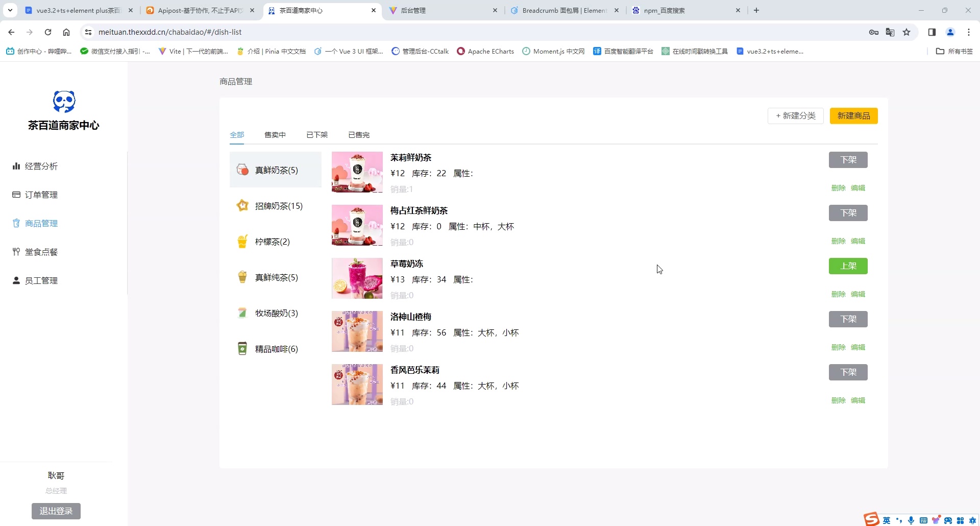Click the panda logo of 茶百道商家中心

[x=63, y=101]
